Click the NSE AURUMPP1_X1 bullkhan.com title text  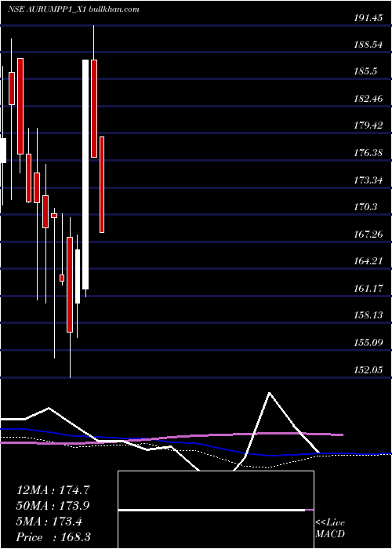[74, 9]
